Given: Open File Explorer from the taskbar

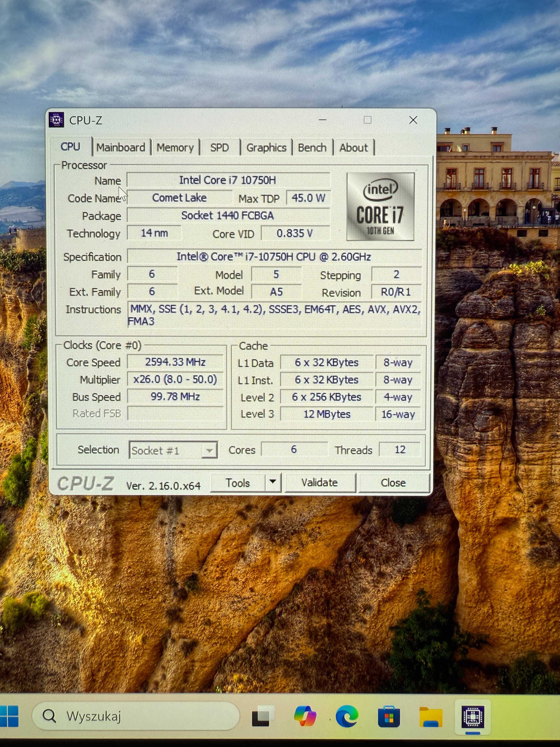Looking at the screenshot, I should 431,717.
